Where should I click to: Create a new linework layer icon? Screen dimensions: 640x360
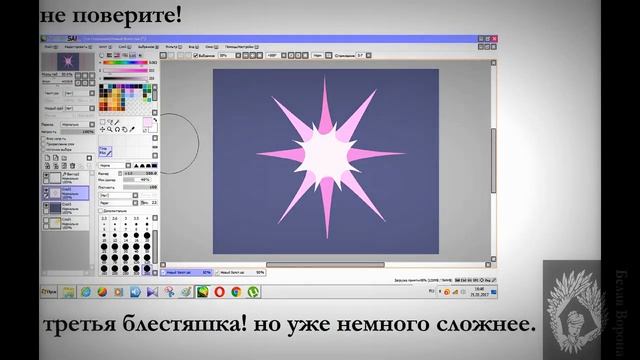click(x=56, y=158)
